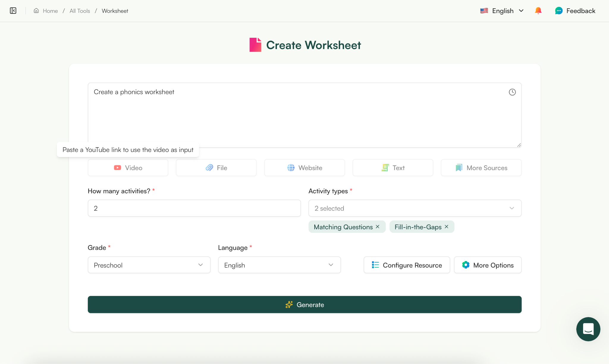Attach a File source
This screenshot has width=609, height=364.
[x=216, y=168]
